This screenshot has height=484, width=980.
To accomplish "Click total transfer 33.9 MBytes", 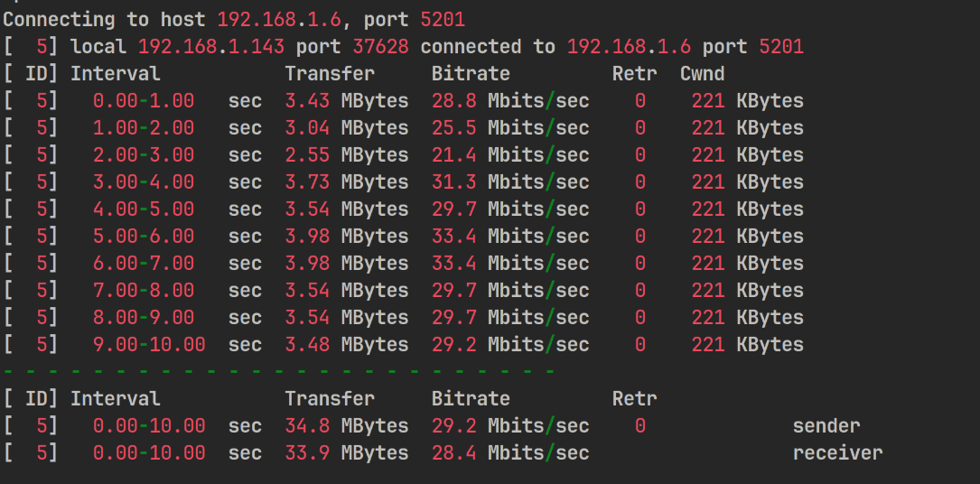I will click(x=347, y=452).
